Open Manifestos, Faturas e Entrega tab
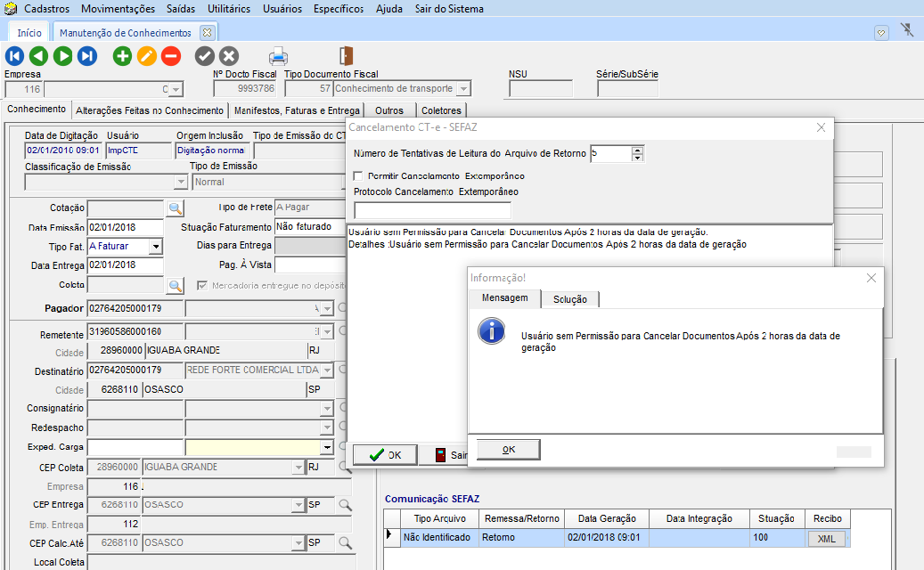The image size is (924, 570). (297, 110)
